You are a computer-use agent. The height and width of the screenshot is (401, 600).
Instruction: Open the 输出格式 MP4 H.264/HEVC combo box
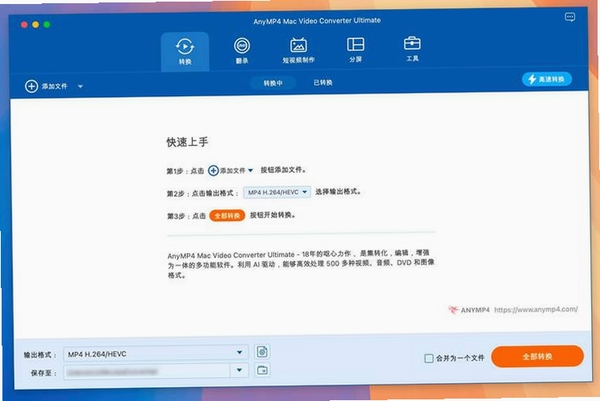coord(156,354)
